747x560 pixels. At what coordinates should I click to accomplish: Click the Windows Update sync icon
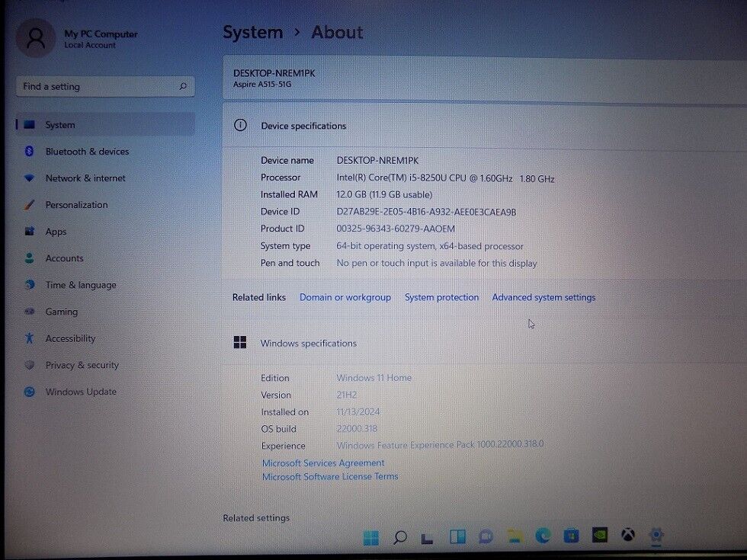(x=29, y=392)
